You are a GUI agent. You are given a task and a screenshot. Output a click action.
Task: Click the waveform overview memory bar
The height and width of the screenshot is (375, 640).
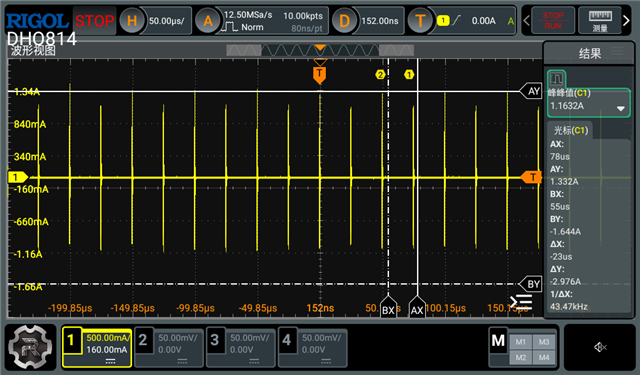click(320, 50)
